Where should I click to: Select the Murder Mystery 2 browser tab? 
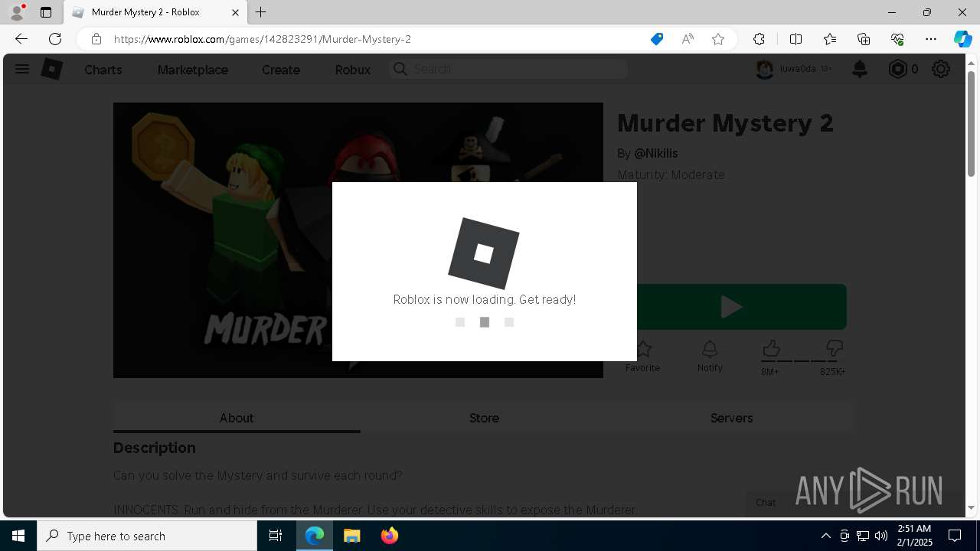point(154,12)
